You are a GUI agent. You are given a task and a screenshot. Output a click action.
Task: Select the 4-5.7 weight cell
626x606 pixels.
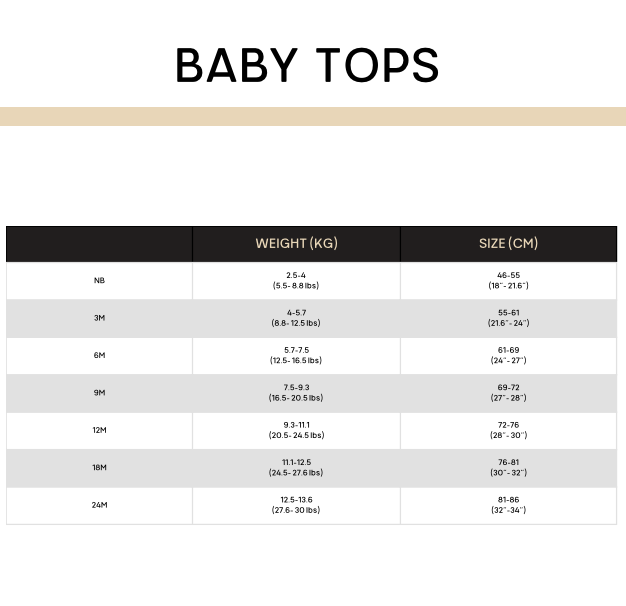tap(296, 318)
